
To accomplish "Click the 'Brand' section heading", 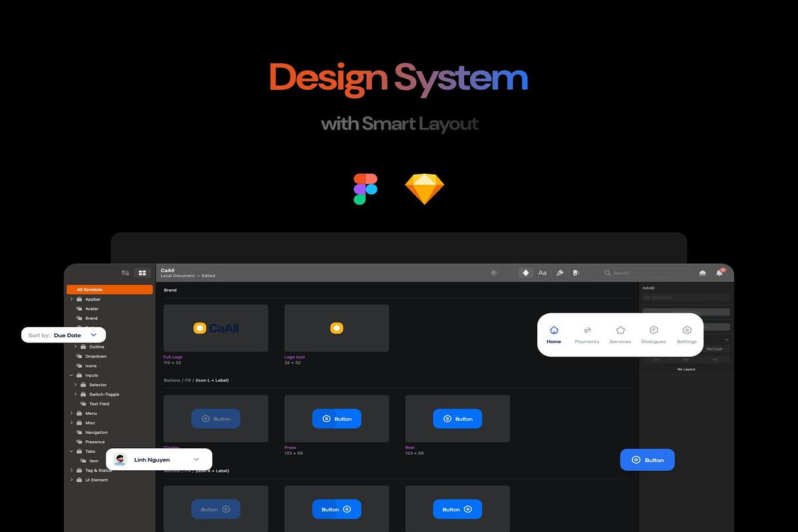I will point(170,290).
